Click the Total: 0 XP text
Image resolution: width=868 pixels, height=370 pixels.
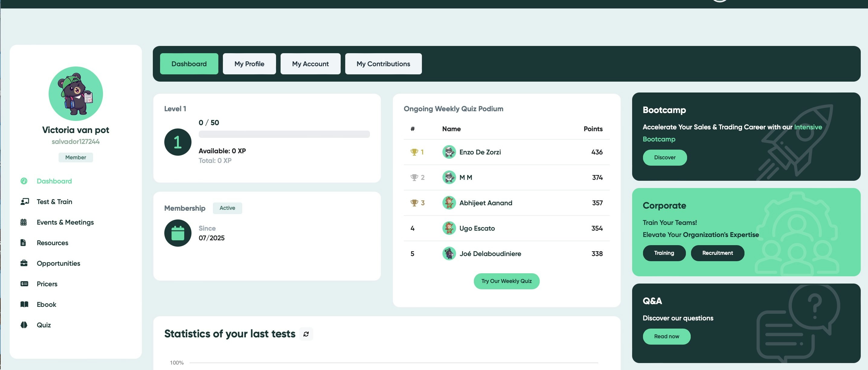tap(215, 161)
